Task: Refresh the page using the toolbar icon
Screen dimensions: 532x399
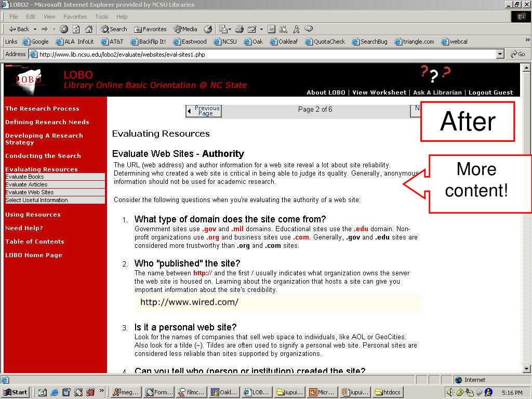Action: [76, 29]
